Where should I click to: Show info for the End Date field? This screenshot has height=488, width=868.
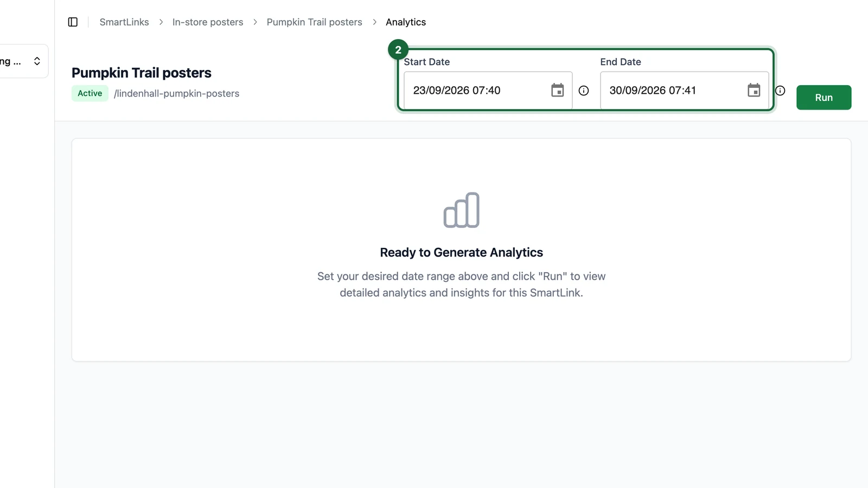(780, 91)
